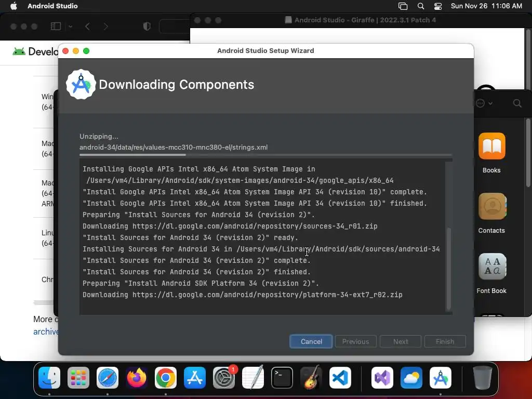Click the archive link in Safari page
The width and height of the screenshot is (532, 399).
tap(46, 331)
